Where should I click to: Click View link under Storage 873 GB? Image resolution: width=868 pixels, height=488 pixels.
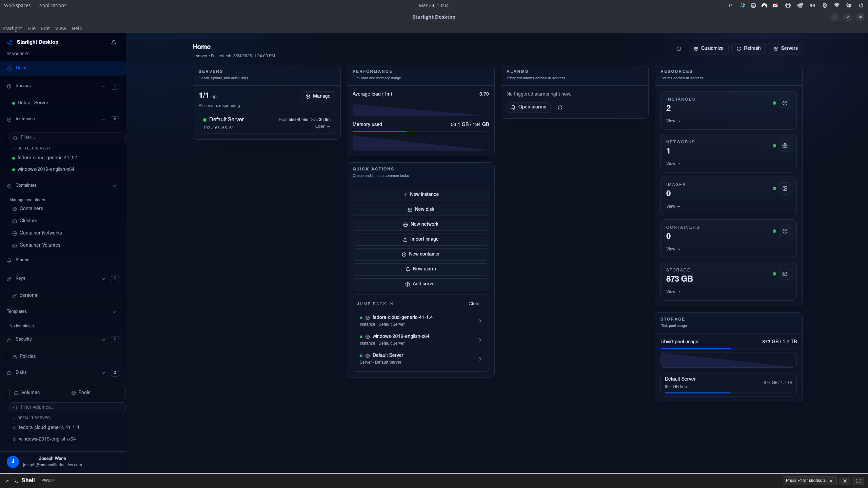click(673, 292)
